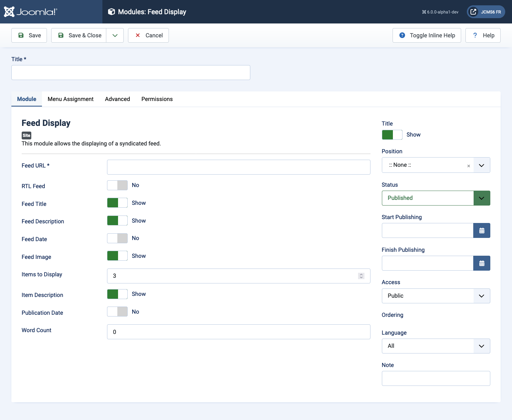Toggle the Feed Date switch

click(x=117, y=238)
